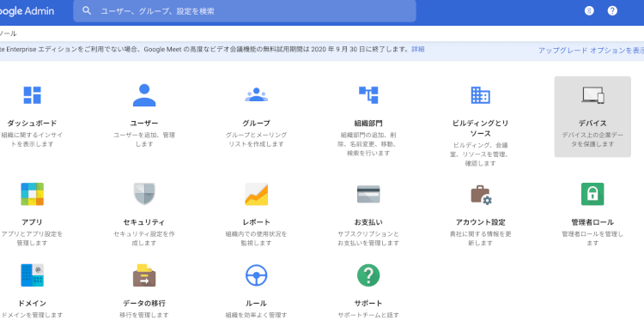Click the hourglass tasks icon in header

click(x=589, y=10)
